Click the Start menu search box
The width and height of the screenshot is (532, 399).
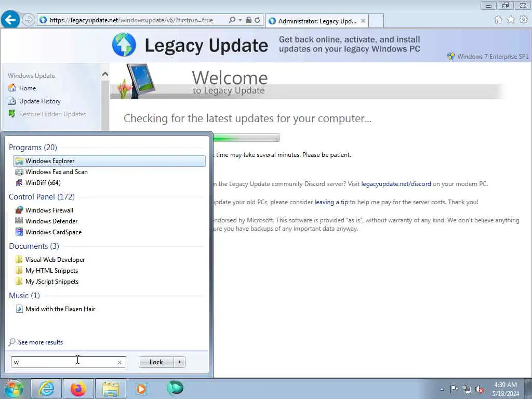click(68, 362)
